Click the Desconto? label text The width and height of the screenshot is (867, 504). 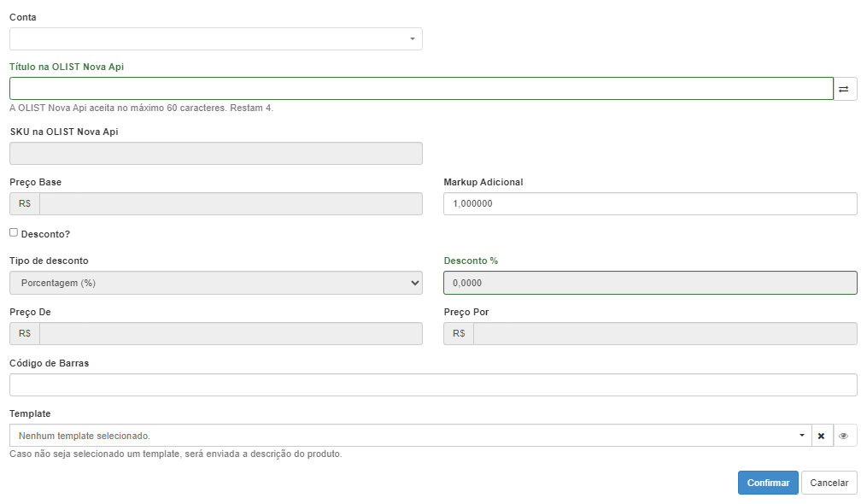click(45, 234)
